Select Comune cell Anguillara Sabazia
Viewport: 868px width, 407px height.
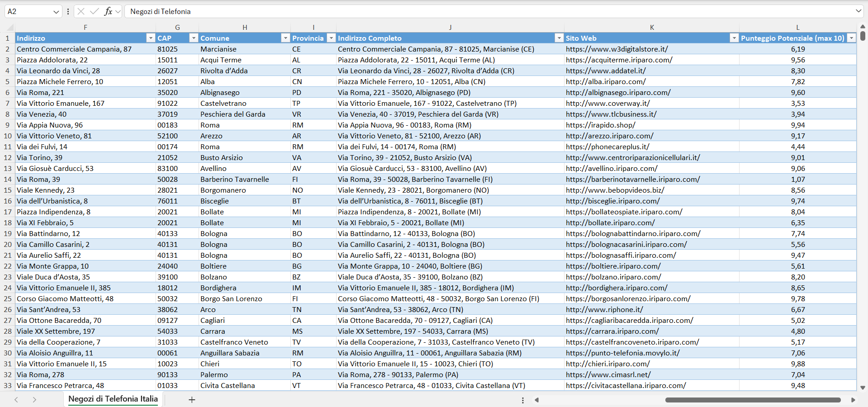click(x=245, y=353)
